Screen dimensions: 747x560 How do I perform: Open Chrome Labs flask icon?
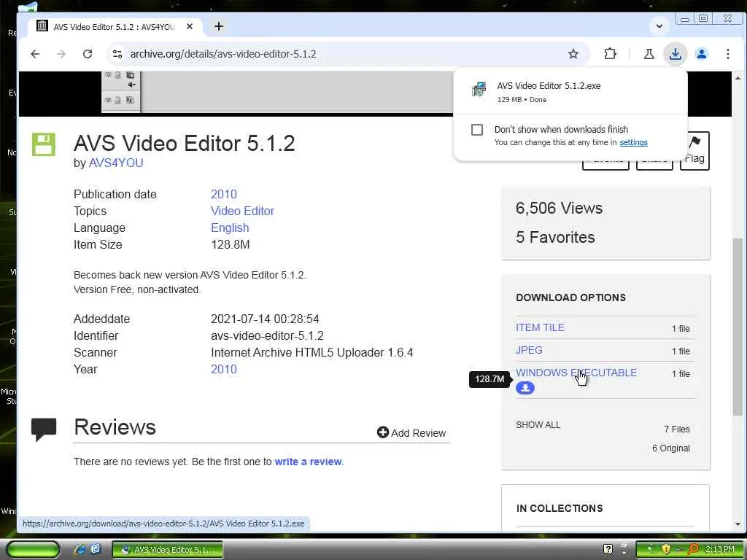pyautogui.click(x=649, y=54)
